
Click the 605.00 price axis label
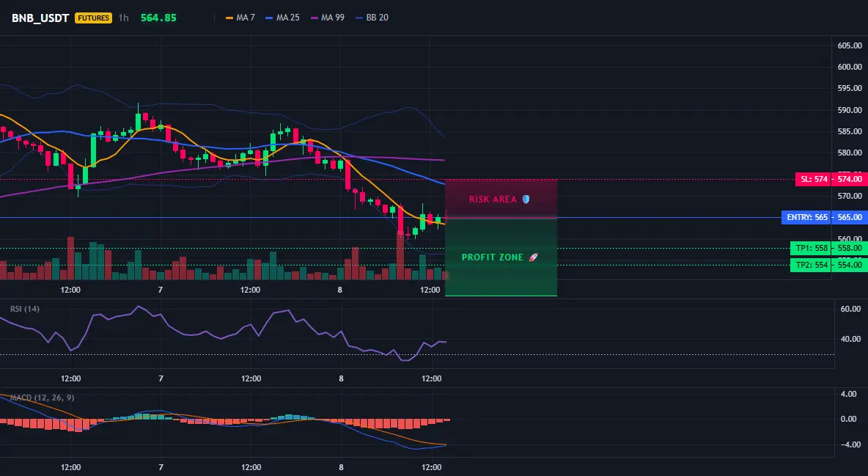(x=850, y=45)
